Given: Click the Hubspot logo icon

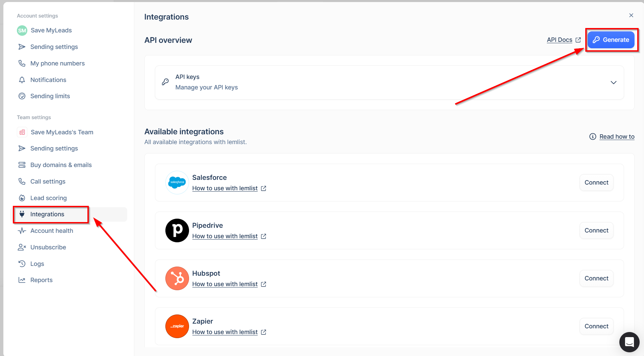Looking at the screenshot, I should 177,278.
